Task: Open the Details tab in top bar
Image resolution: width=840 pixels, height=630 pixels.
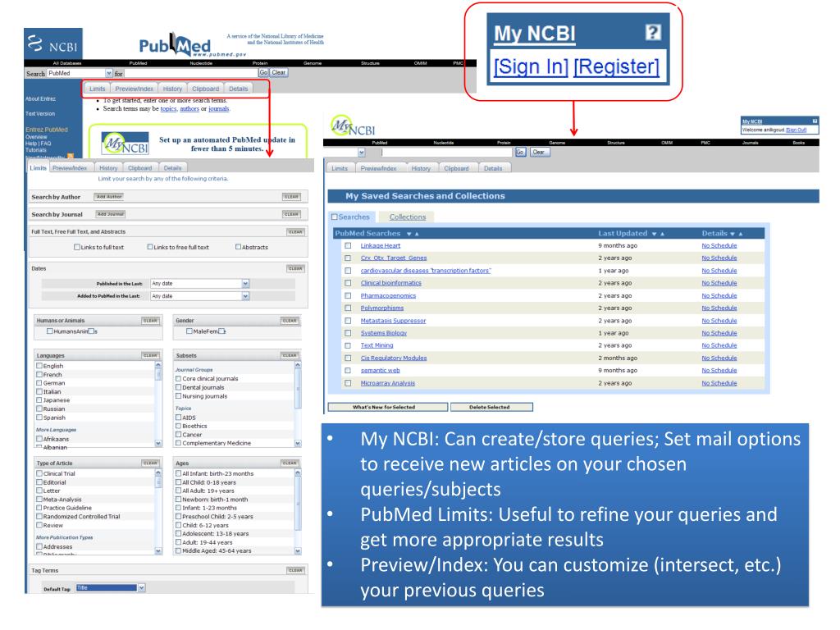Action: click(x=239, y=89)
